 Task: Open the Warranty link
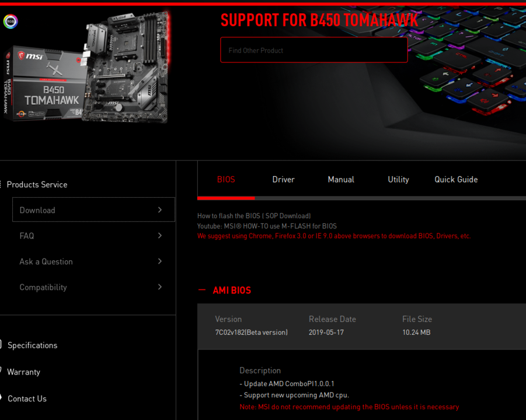[23, 372]
